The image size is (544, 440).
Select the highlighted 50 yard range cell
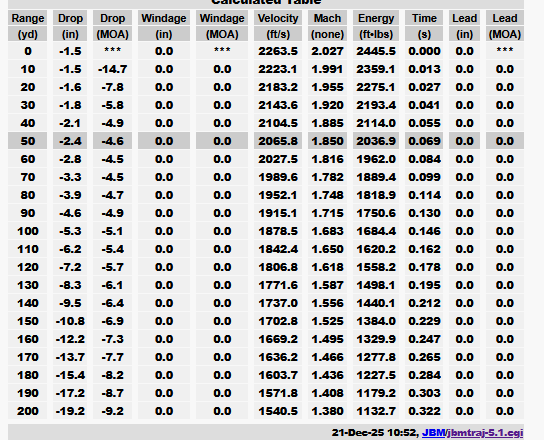[27, 141]
